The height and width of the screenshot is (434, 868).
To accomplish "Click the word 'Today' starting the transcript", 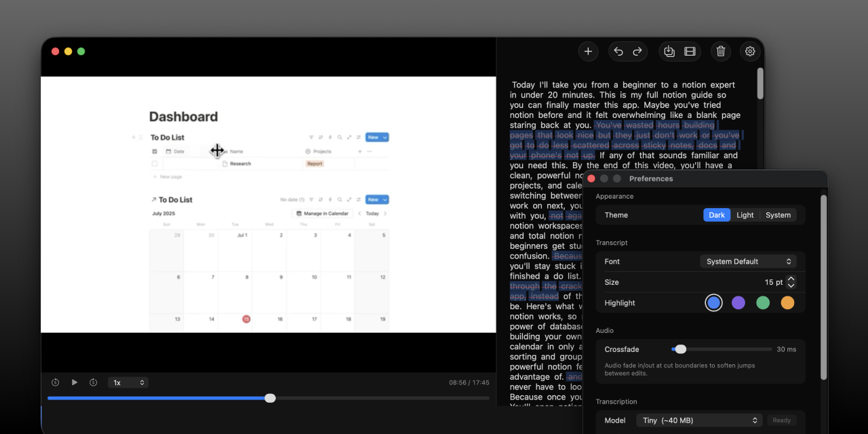I will pos(524,85).
